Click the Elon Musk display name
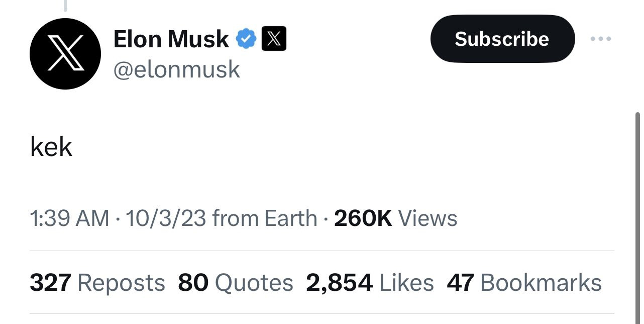The height and width of the screenshot is (324, 644). click(x=171, y=39)
